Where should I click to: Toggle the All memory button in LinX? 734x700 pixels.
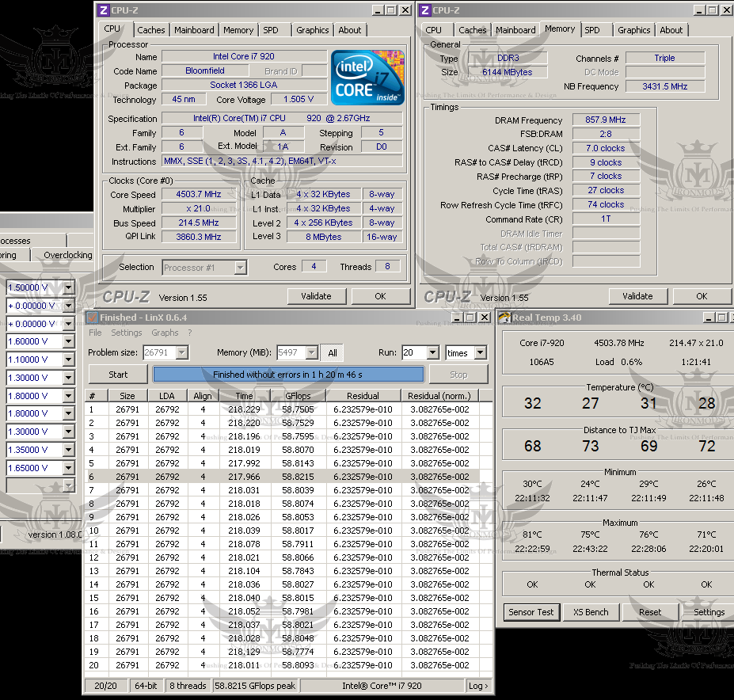(333, 353)
